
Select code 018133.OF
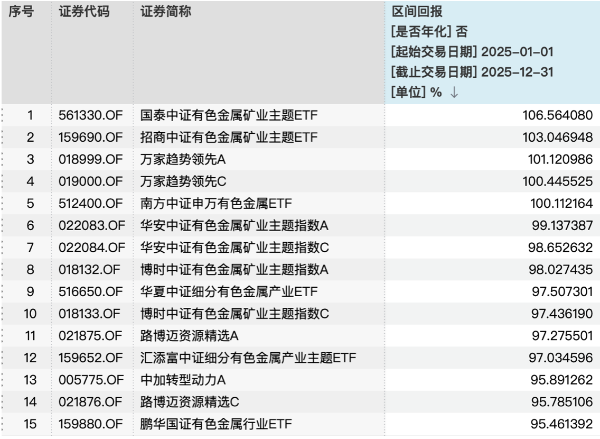pos(90,314)
